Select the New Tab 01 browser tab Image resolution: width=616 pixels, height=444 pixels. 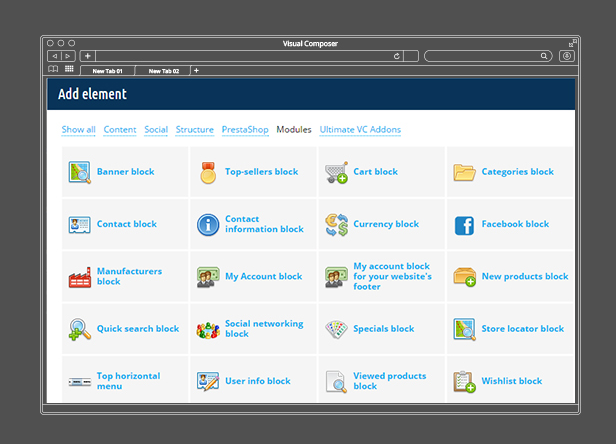[108, 71]
